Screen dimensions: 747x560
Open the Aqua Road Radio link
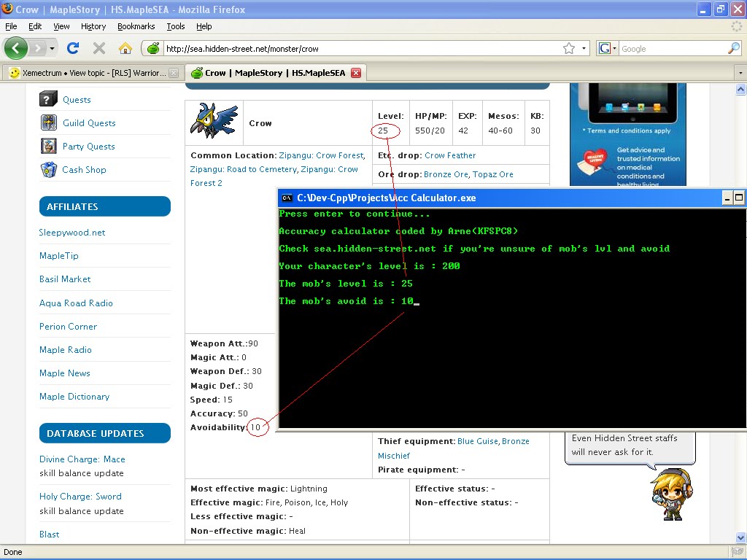76,303
